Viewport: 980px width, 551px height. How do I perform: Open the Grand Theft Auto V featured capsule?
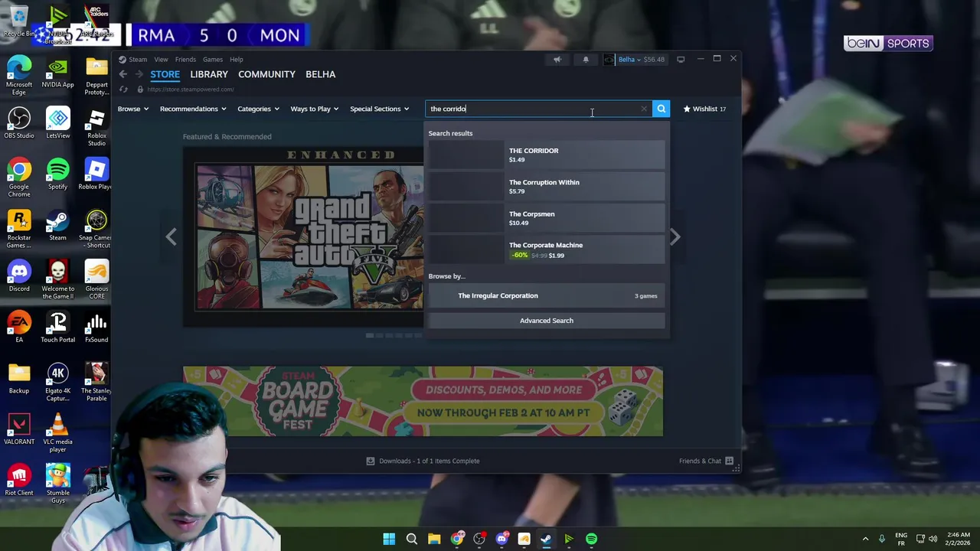(303, 236)
